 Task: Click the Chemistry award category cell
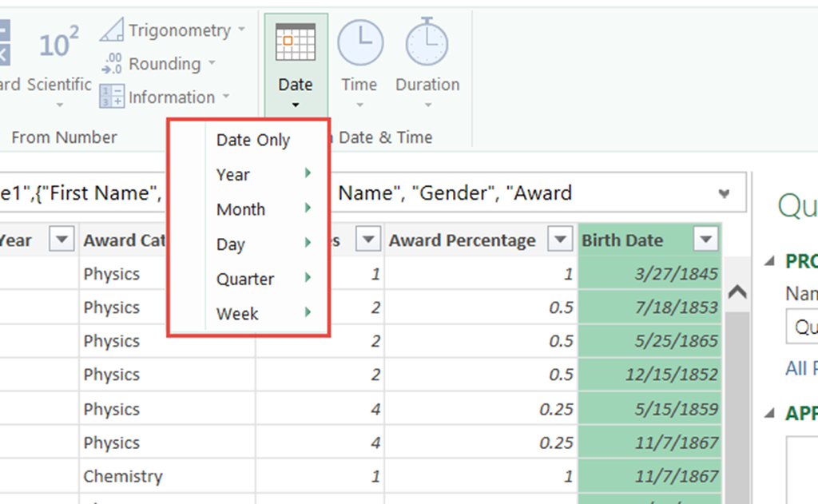[123, 476]
